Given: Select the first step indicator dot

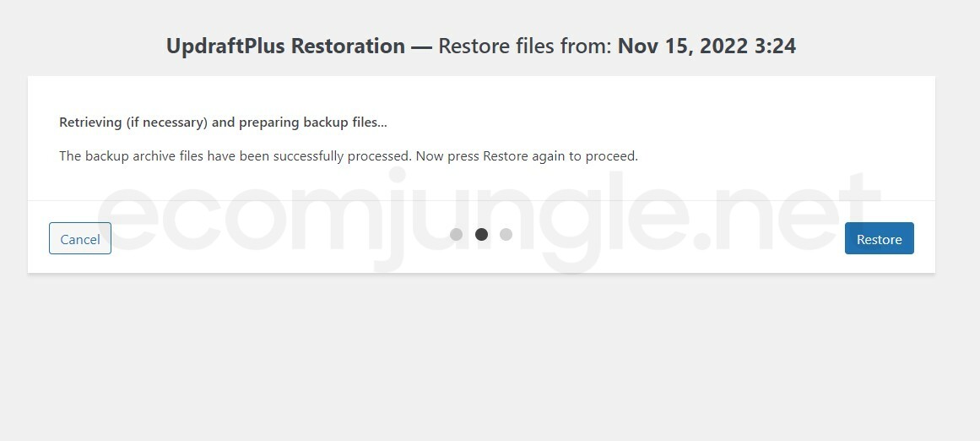Looking at the screenshot, I should tap(456, 234).
